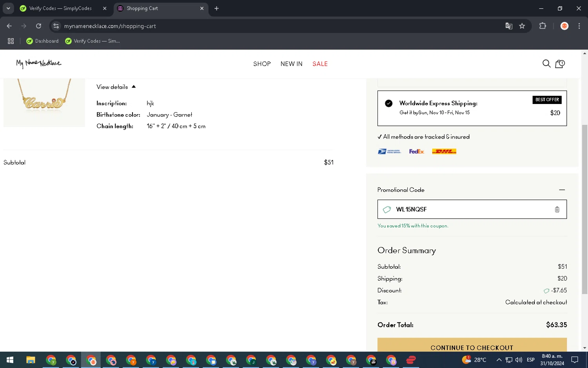Viewport: 588px width, 368px height.
Task: Open File Explorer from taskbar
Action: (31, 360)
